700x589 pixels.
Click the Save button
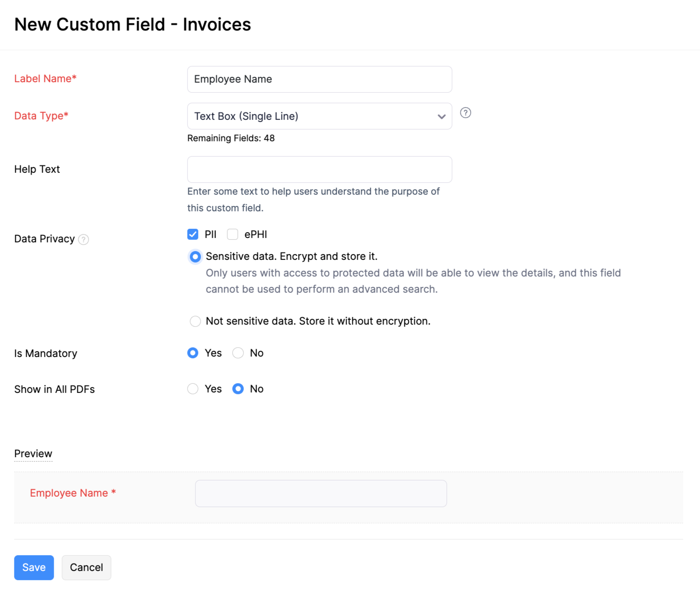point(34,568)
